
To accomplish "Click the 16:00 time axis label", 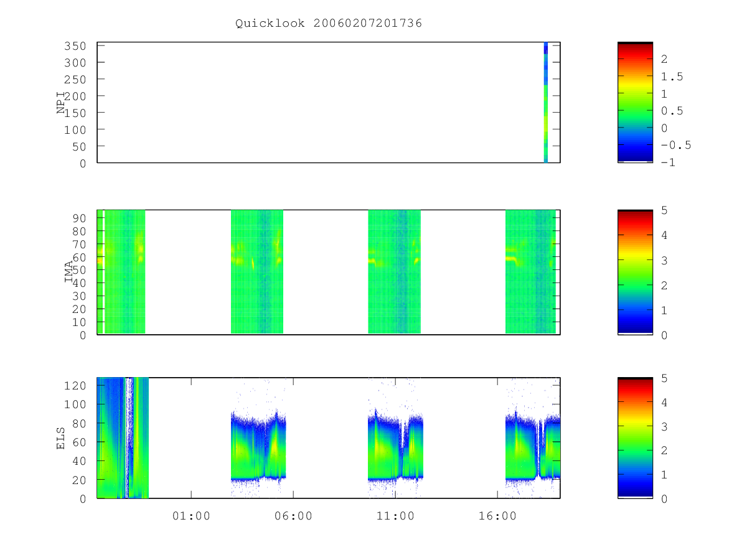I will (497, 515).
